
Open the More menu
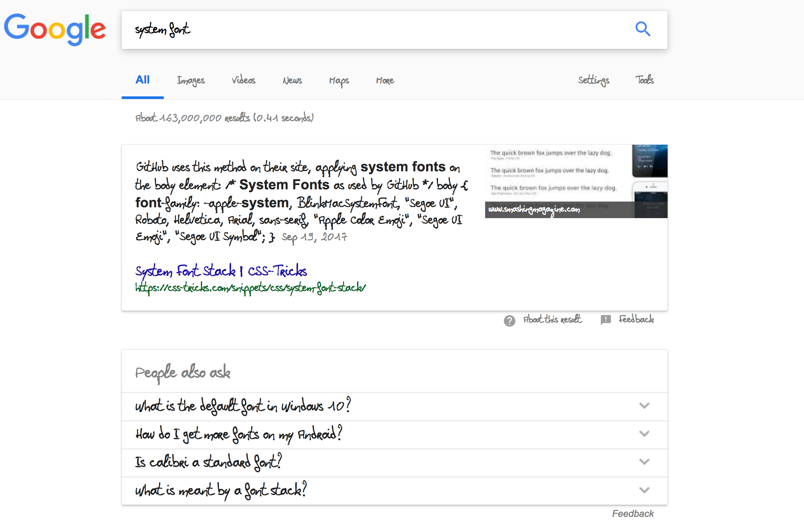[x=385, y=81]
